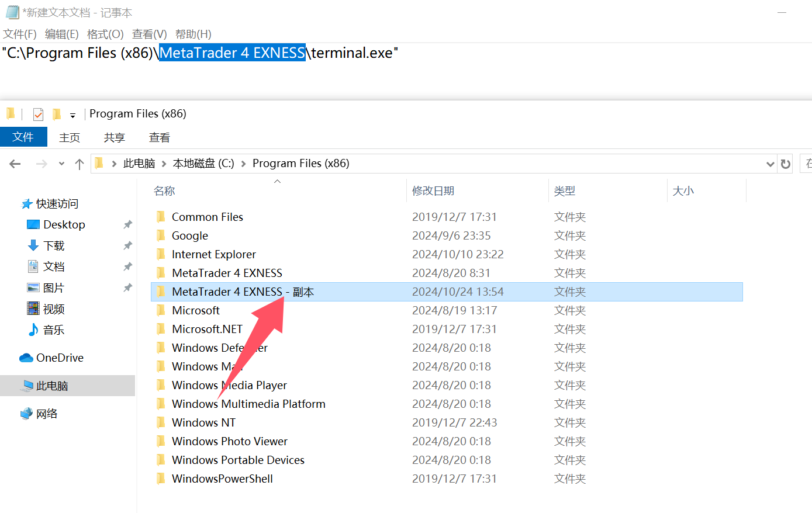Select the Common Files folder

(x=208, y=217)
